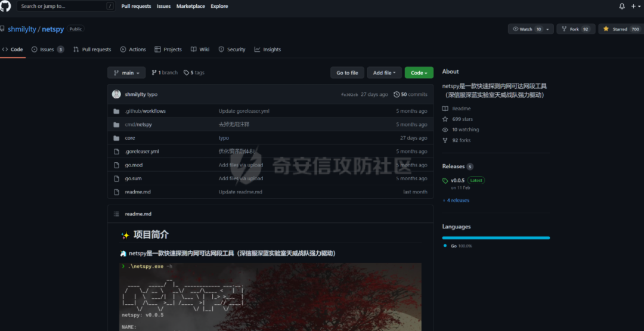The width and height of the screenshot is (644, 331).
Task: Open the shmilylty owner profile link
Action: (x=22, y=29)
